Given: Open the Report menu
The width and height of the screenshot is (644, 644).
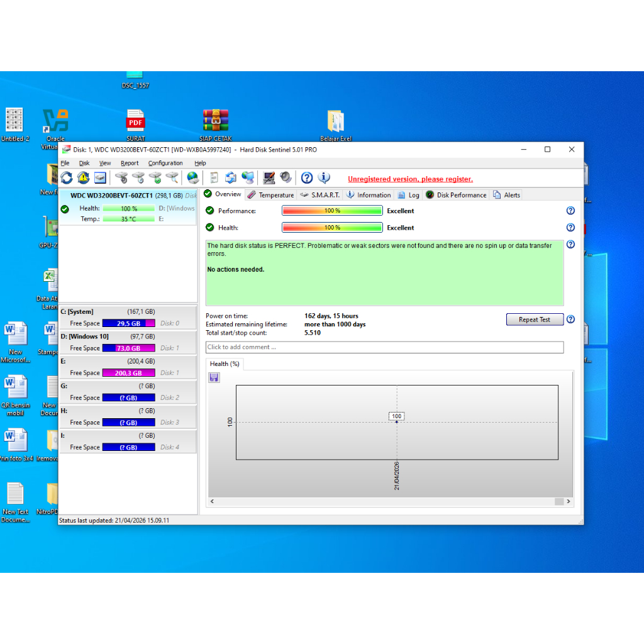Looking at the screenshot, I should (130, 163).
